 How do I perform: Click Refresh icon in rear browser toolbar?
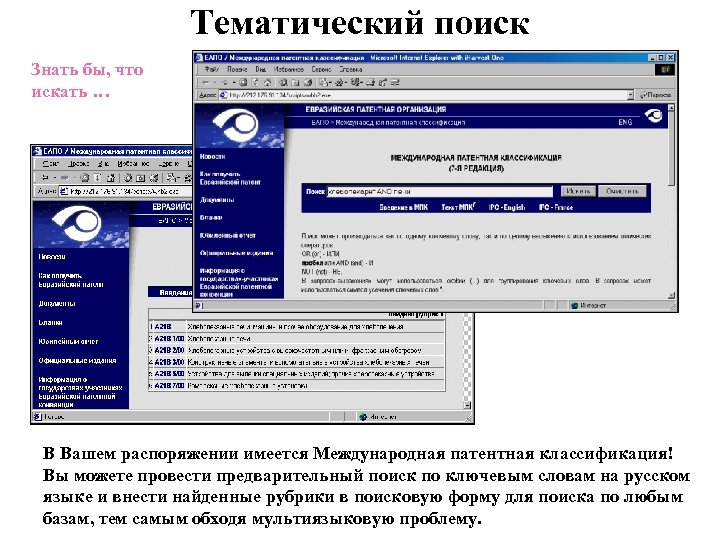coord(97,177)
